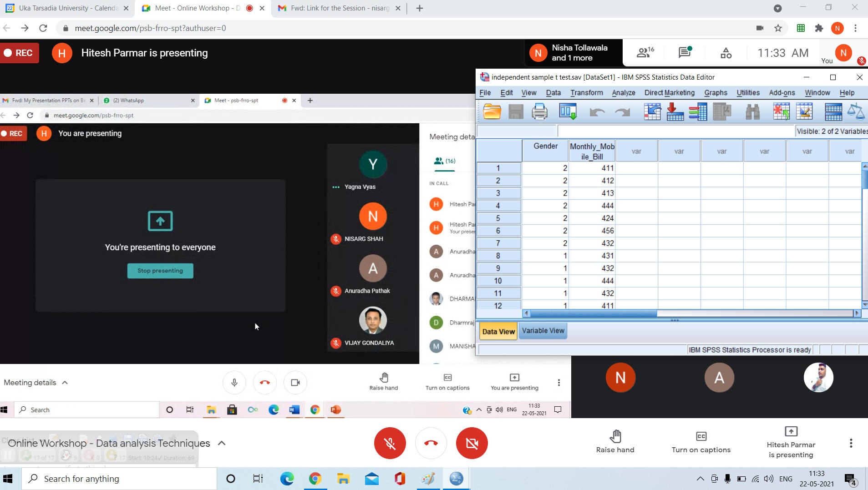The image size is (868, 490).
Task: Click the browser address bar
Action: point(405,28)
